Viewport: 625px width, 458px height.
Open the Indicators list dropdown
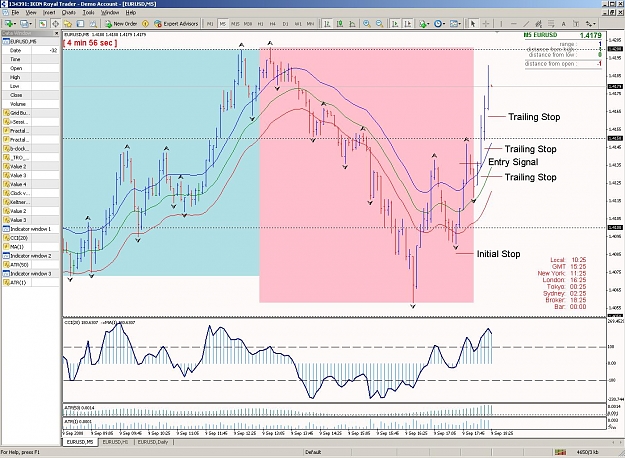(424, 24)
